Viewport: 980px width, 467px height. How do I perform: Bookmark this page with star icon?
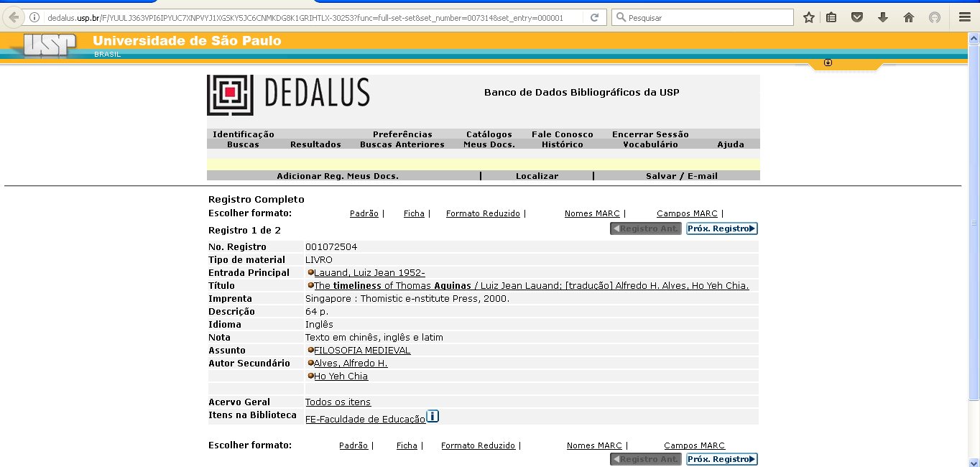tap(809, 17)
